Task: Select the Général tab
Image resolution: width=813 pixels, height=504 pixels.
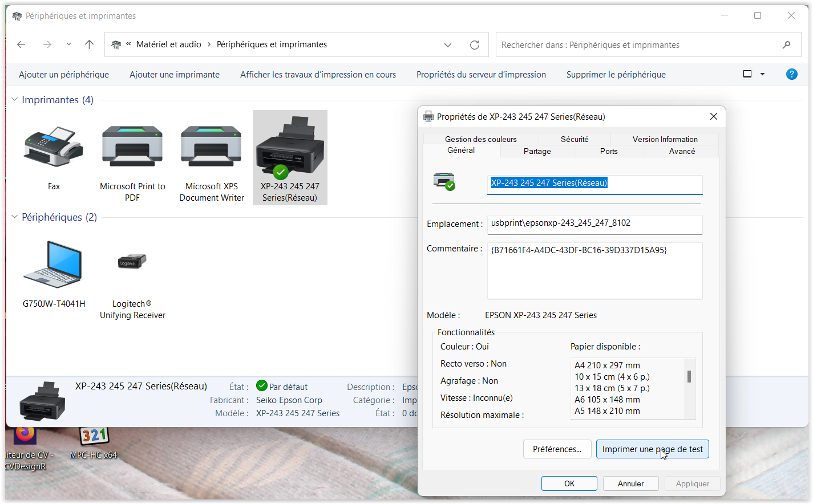Action: (461, 151)
